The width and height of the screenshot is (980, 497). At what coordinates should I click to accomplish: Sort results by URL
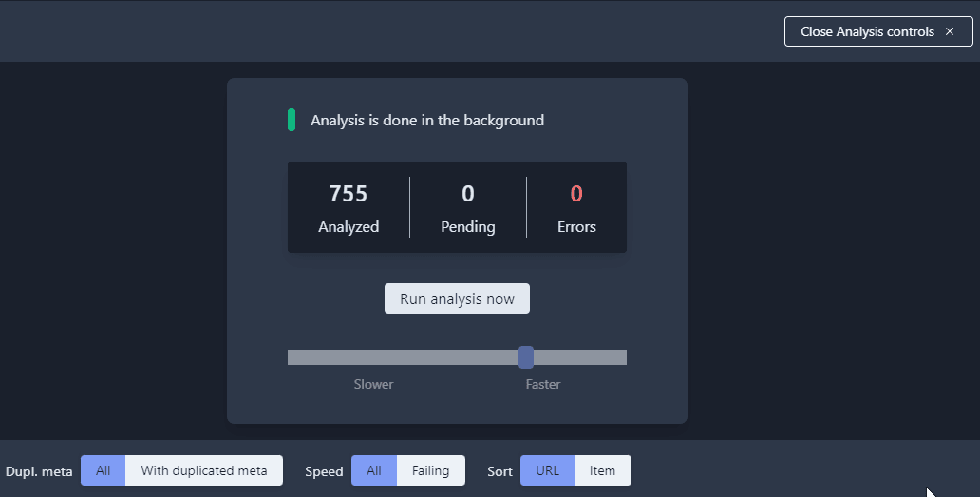pos(547,470)
